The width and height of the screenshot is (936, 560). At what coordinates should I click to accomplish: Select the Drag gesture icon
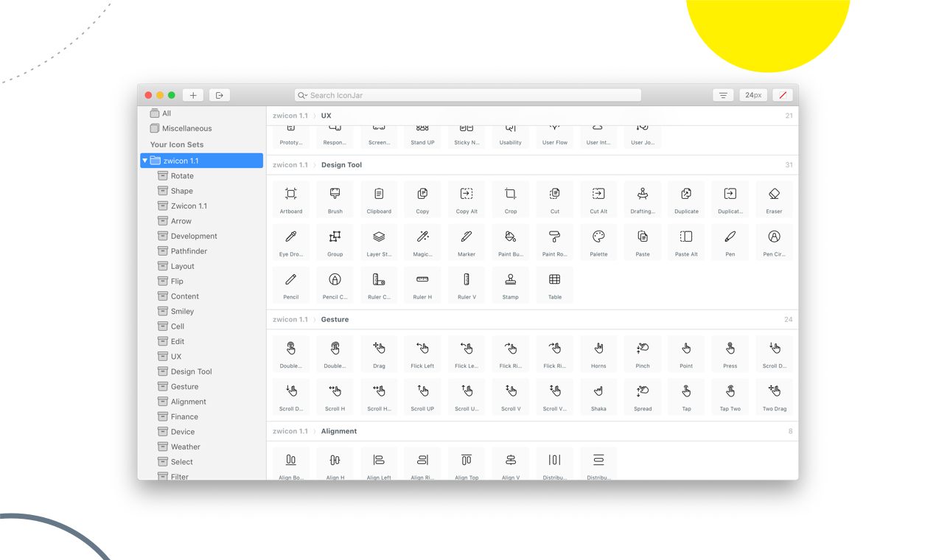point(379,353)
